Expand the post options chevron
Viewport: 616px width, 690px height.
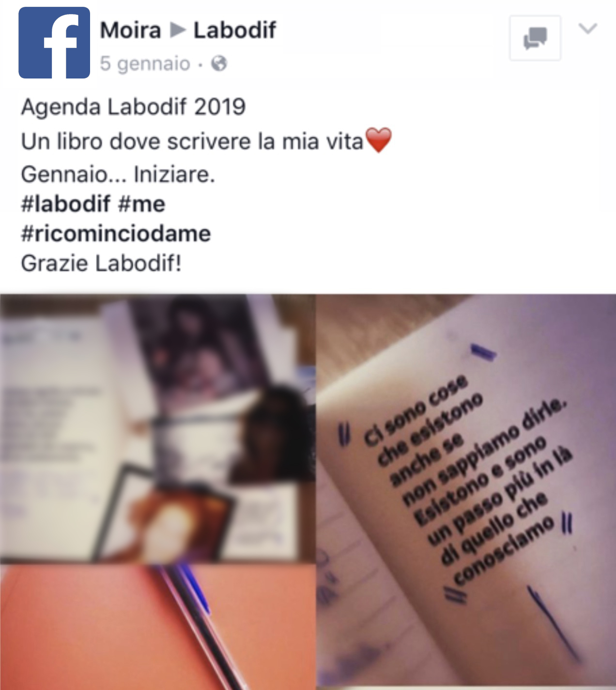click(x=588, y=29)
